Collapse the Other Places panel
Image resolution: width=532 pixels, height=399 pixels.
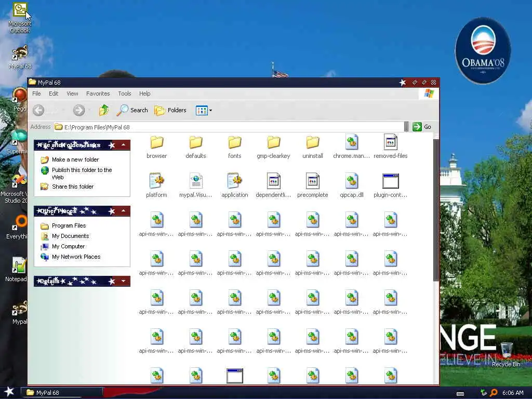click(x=124, y=211)
